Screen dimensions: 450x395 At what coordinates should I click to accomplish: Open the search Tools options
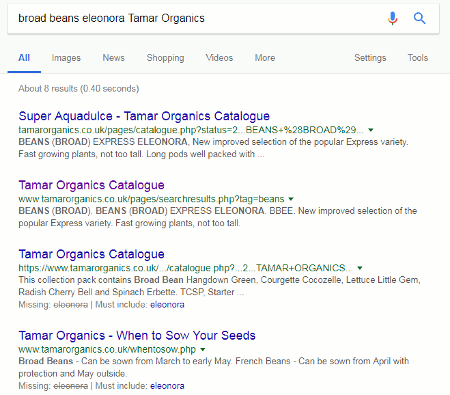pos(418,58)
